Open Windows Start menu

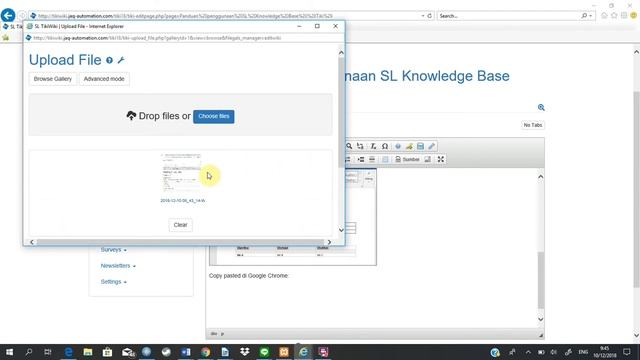point(9,352)
